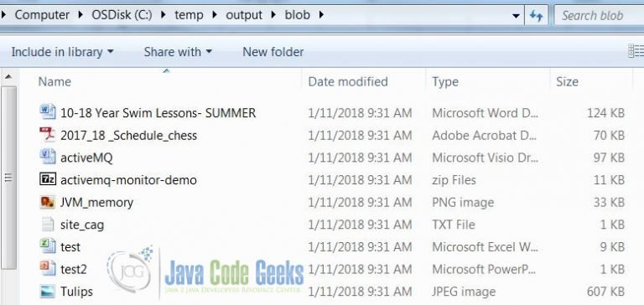Select the Tulips JPEG image icon
Viewport: 644px width, 305px height.
[48, 291]
